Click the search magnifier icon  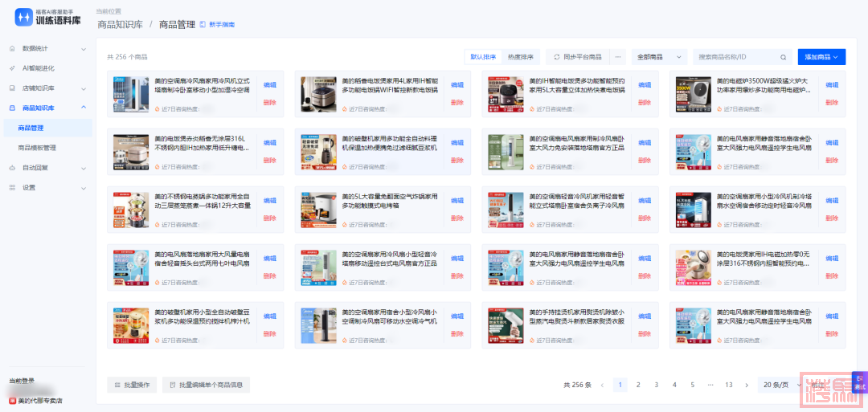click(783, 57)
